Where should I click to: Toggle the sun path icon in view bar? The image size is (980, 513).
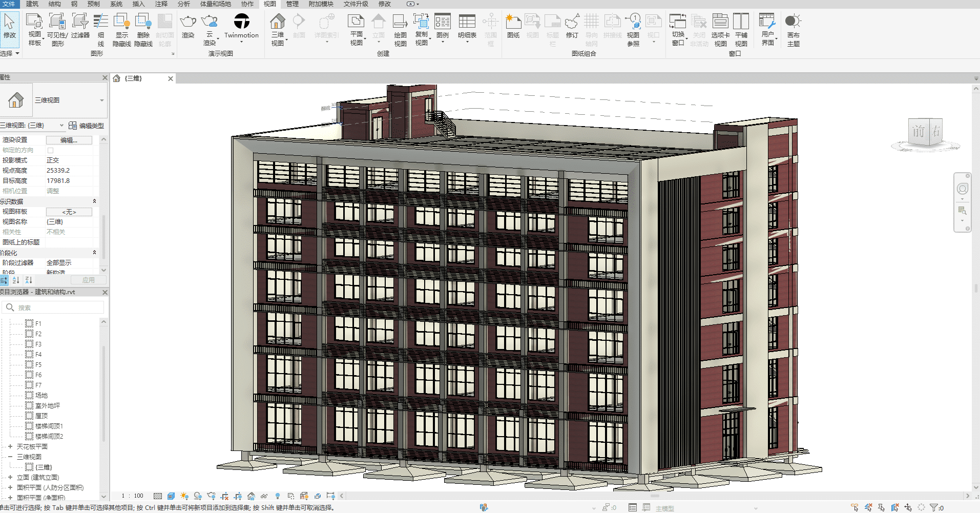click(184, 496)
